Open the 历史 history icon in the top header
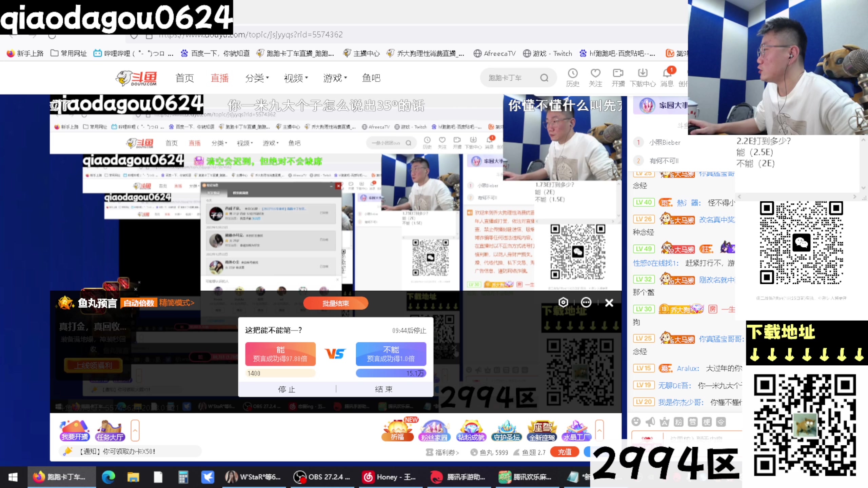Viewport: 868px width, 488px height. tap(573, 78)
